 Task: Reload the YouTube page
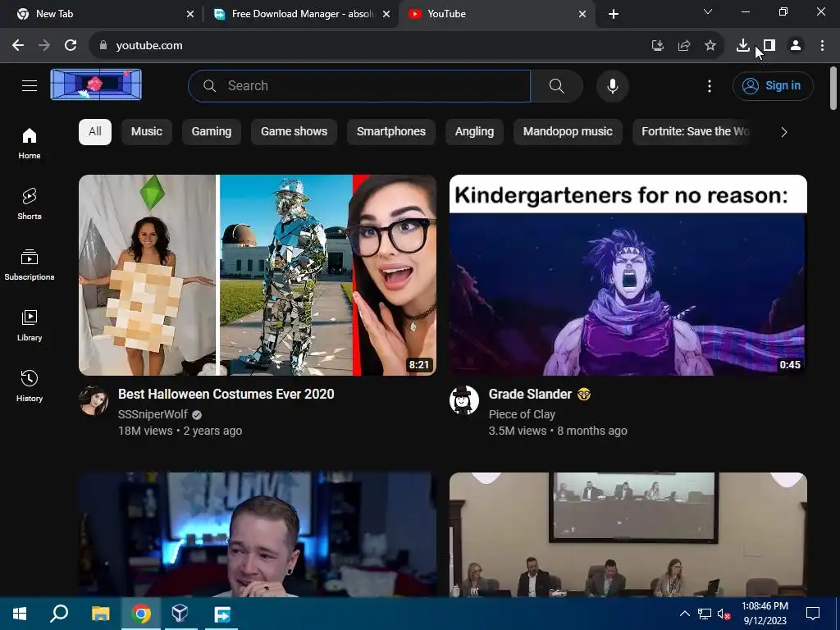click(x=71, y=46)
